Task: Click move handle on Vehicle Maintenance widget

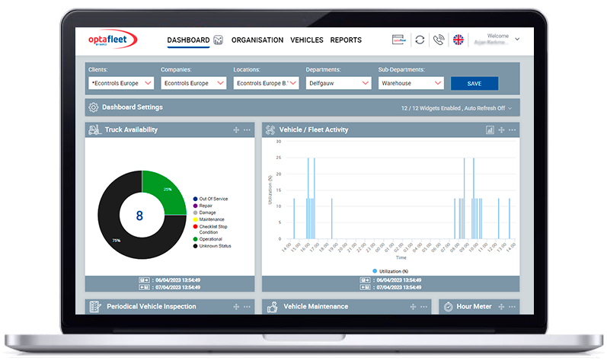Action: click(x=413, y=307)
